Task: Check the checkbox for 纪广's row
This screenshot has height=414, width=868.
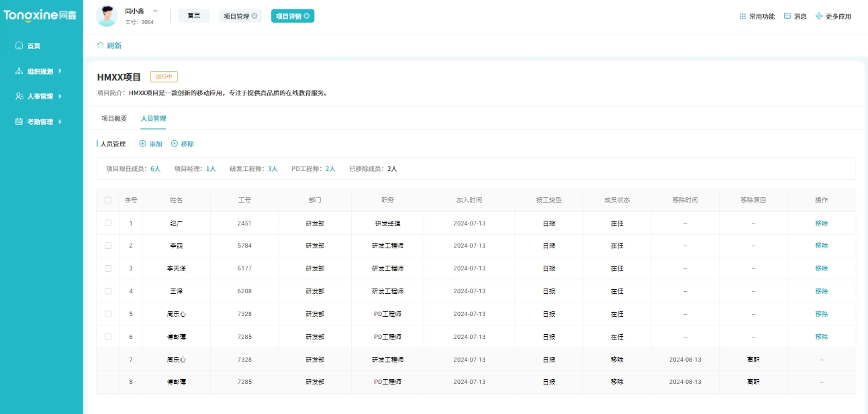Action: [x=108, y=223]
